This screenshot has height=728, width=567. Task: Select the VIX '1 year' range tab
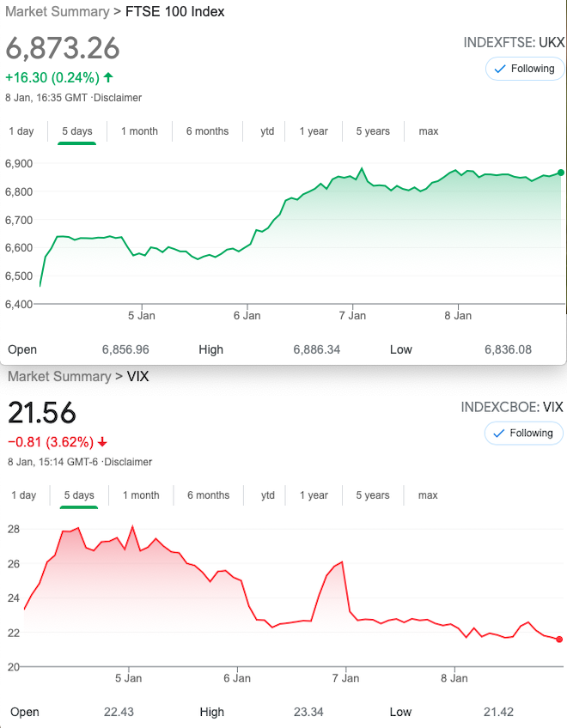click(314, 495)
